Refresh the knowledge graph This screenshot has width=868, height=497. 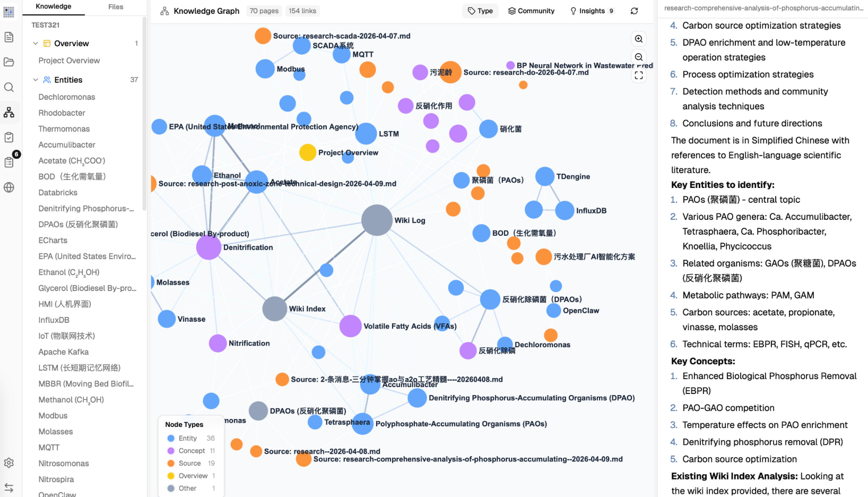(634, 11)
